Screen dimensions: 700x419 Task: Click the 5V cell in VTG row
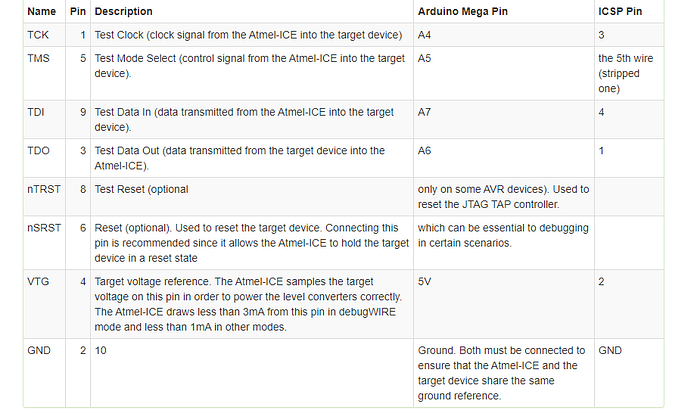[424, 283]
